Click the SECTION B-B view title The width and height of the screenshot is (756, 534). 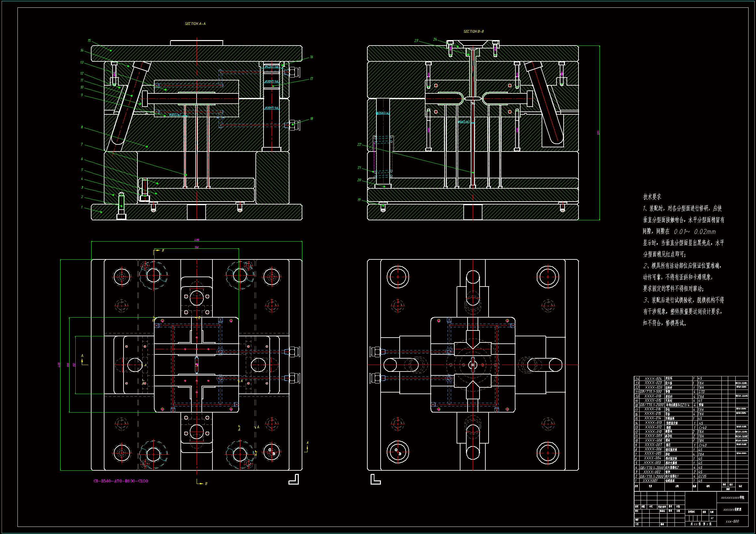(x=473, y=32)
